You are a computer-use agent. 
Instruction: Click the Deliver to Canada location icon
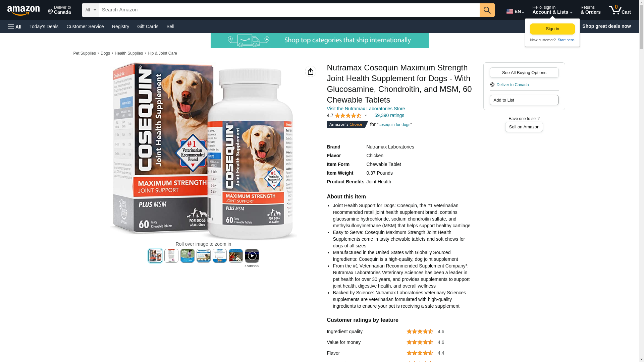(x=492, y=85)
